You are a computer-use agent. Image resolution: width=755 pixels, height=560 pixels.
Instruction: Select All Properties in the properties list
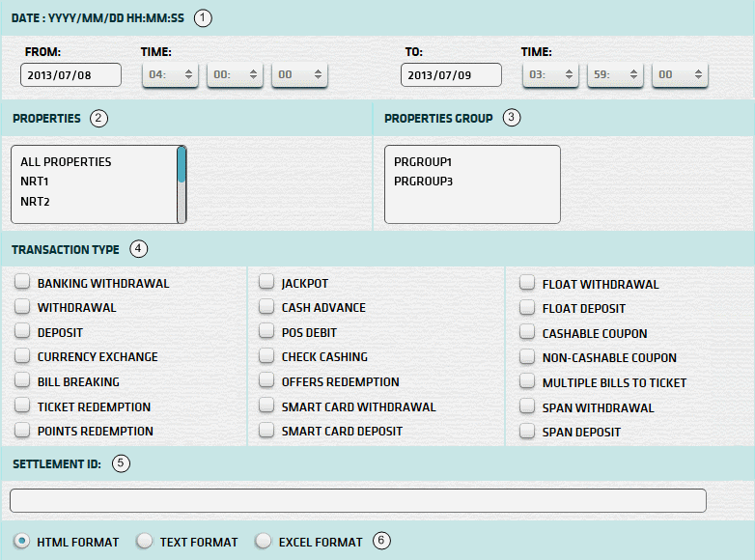tap(66, 162)
